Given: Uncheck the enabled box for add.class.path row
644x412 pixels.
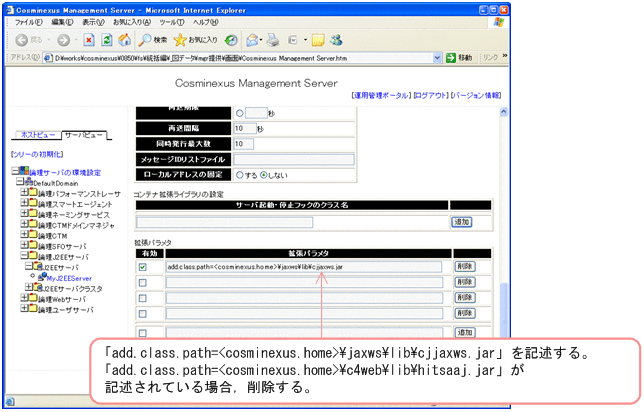Looking at the screenshot, I should [144, 267].
